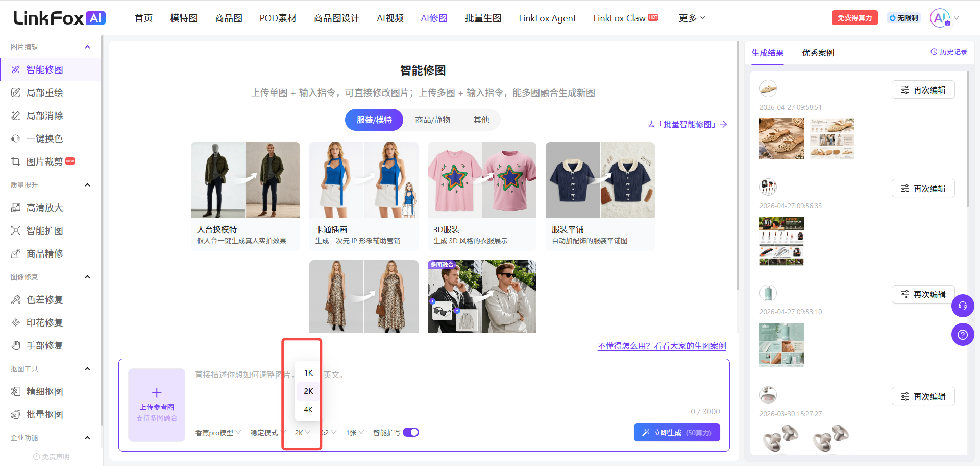Select 2K resolution option
Image resolution: width=980 pixels, height=466 pixels.
(x=308, y=391)
